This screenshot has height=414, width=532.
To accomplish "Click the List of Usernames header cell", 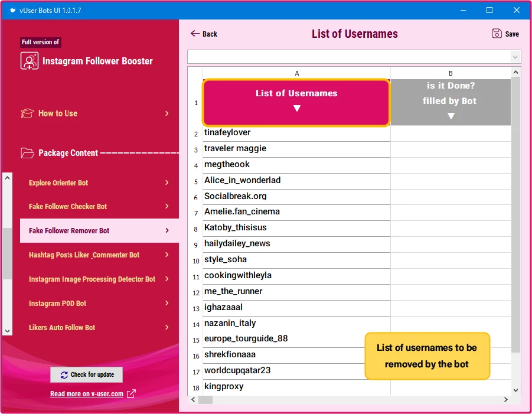I will coord(296,103).
